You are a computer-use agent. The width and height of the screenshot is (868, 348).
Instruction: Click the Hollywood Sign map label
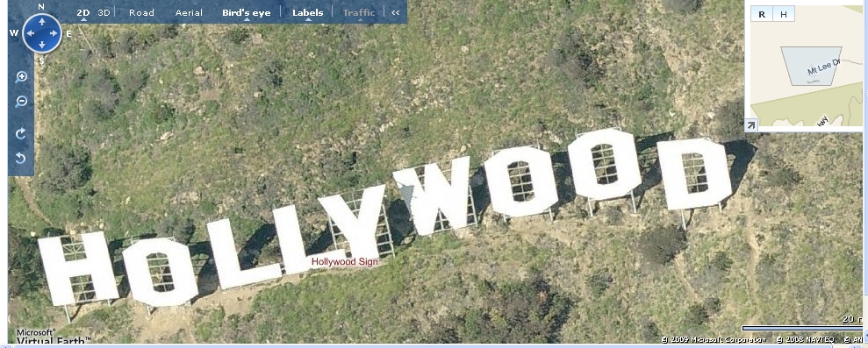pyautogui.click(x=345, y=262)
